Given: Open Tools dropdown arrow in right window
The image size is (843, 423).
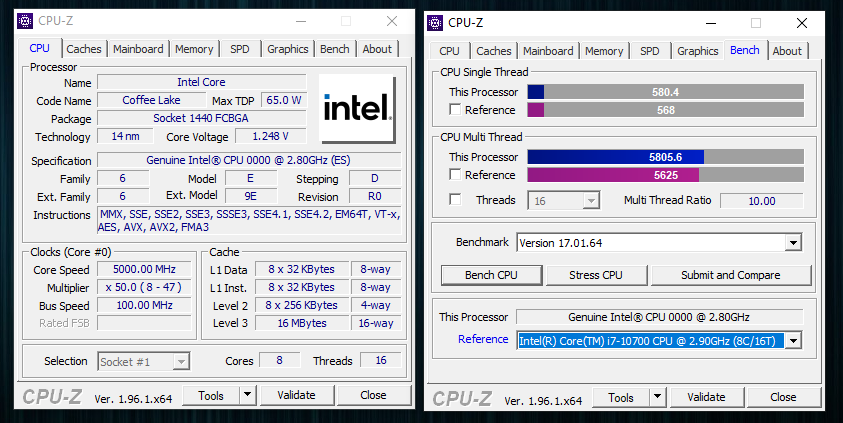Looking at the screenshot, I should (x=657, y=397).
